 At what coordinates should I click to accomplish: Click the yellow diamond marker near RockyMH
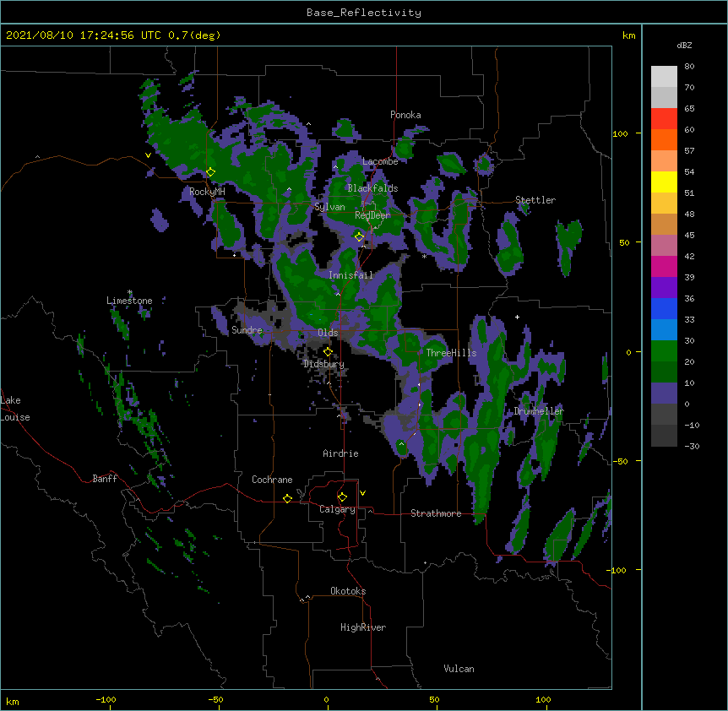[x=210, y=172]
